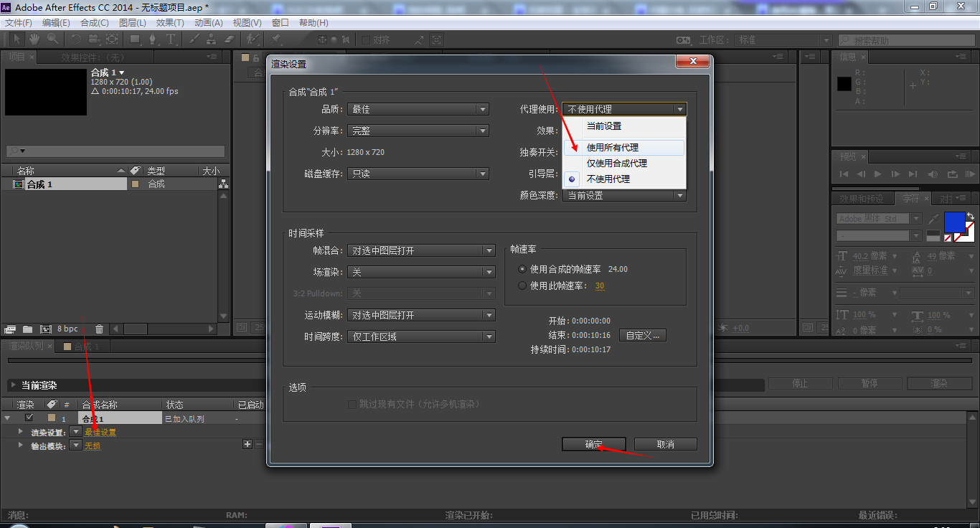Open the Composition menu
980x528 pixels.
pos(95,23)
